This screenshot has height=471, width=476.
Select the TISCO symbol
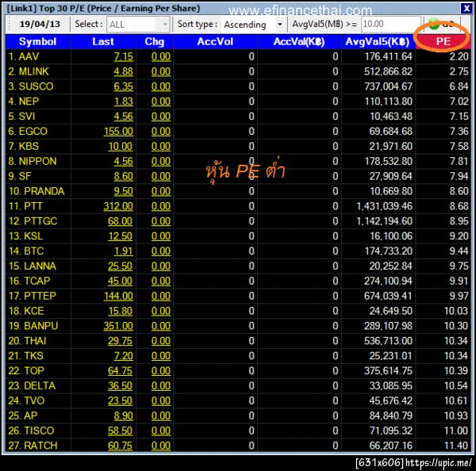31,431
